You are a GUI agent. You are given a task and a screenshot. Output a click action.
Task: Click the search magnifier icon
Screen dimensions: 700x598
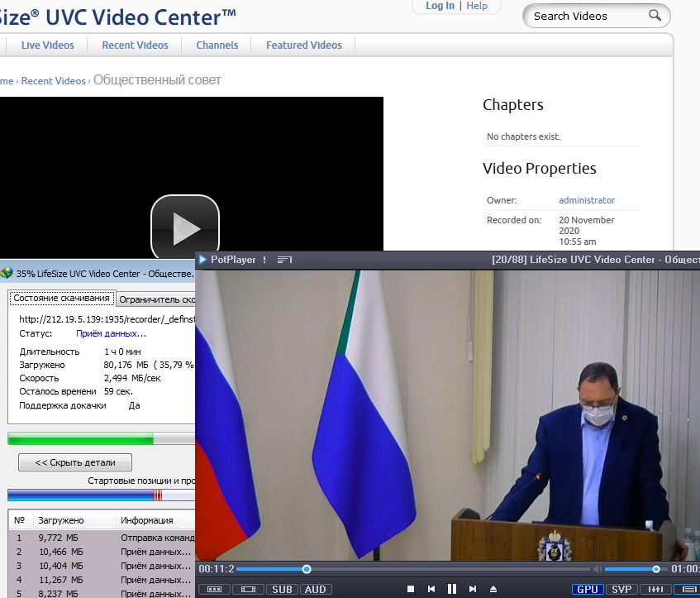(655, 16)
